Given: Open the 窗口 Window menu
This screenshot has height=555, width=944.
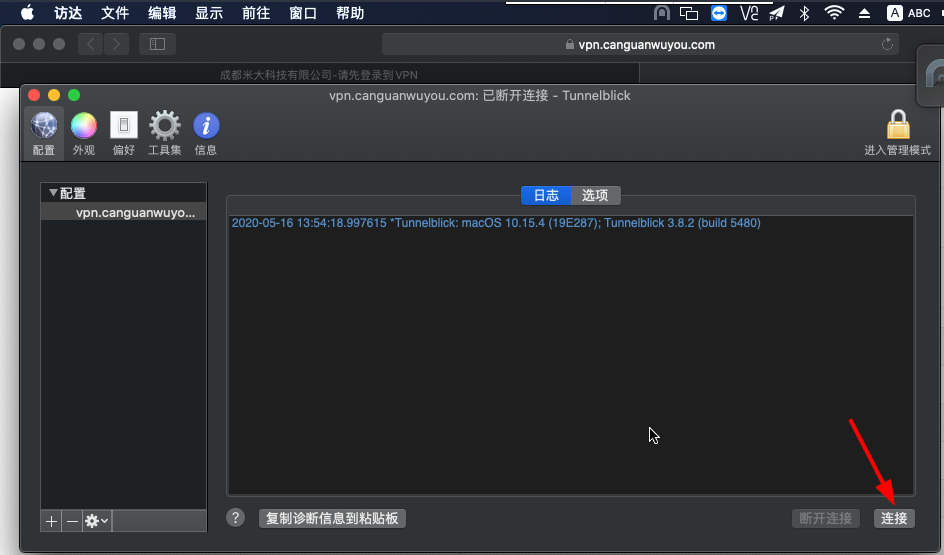Looking at the screenshot, I should pos(303,13).
